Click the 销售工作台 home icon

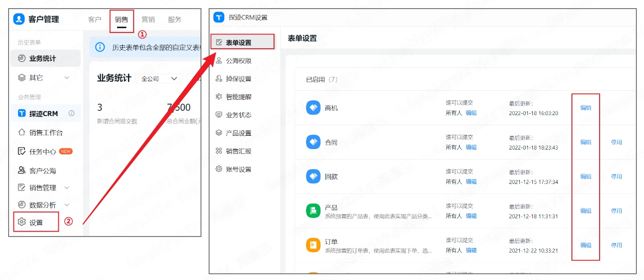21,132
